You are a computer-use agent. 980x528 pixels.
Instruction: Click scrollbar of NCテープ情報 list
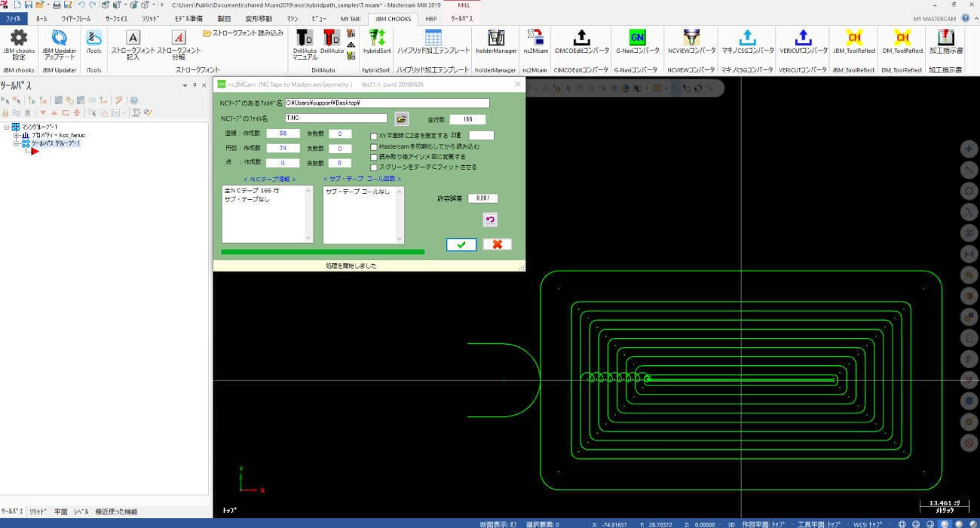309,215
